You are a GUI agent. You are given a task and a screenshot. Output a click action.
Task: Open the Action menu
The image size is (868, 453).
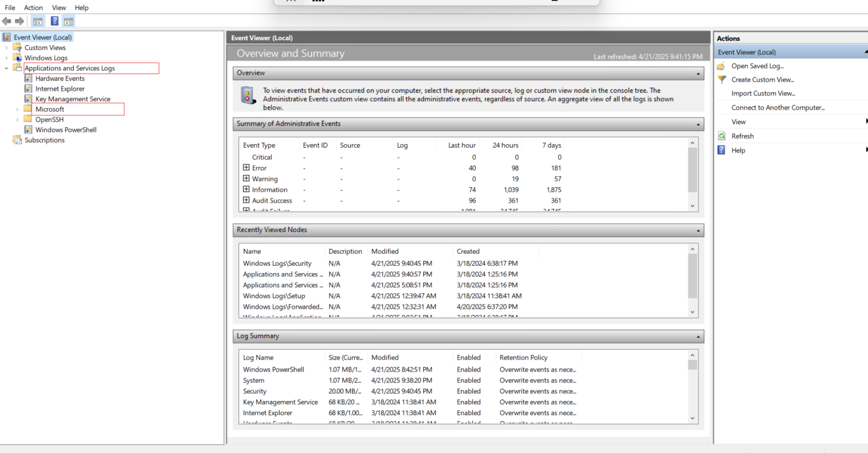(33, 7)
